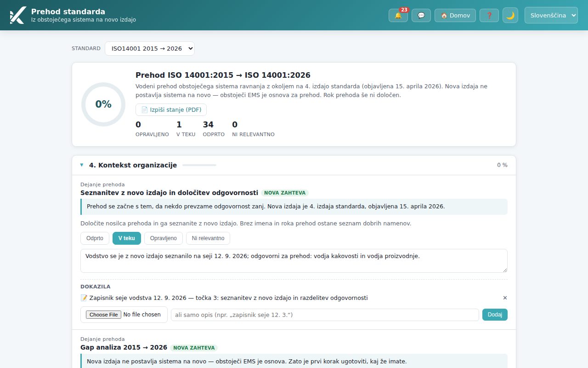Mark the action as Ni relevantno
The width and height of the screenshot is (588, 368).
pyautogui.click(x=208, y=238)
